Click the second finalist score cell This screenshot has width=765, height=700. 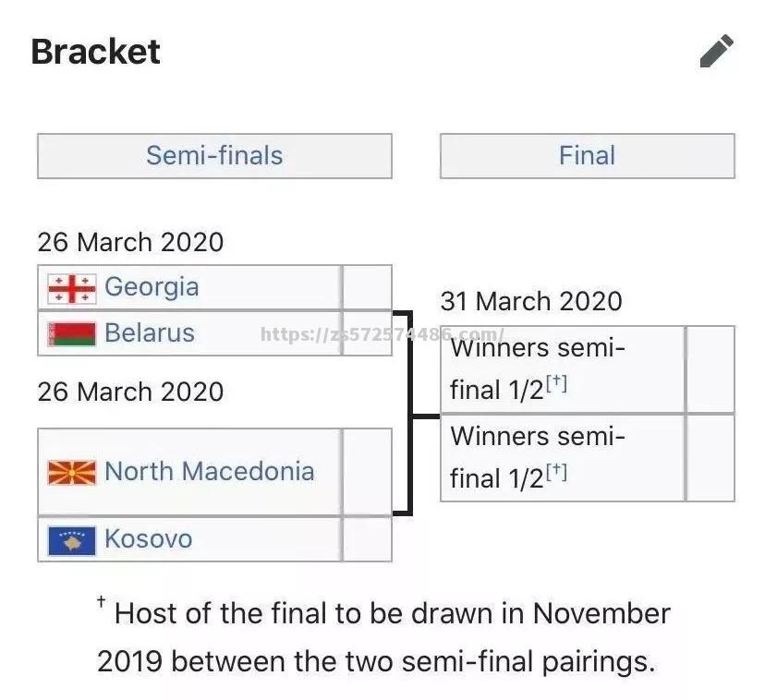(x=710, y=457)
